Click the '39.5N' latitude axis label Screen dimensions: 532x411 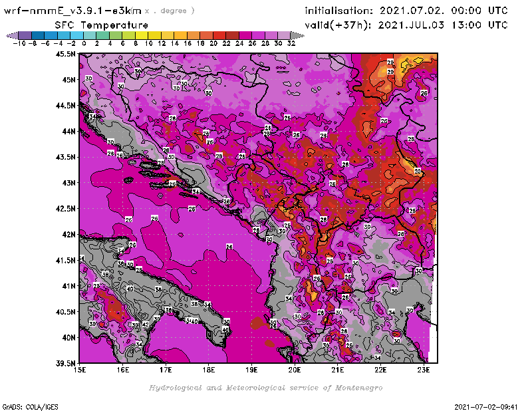point(65,364)
